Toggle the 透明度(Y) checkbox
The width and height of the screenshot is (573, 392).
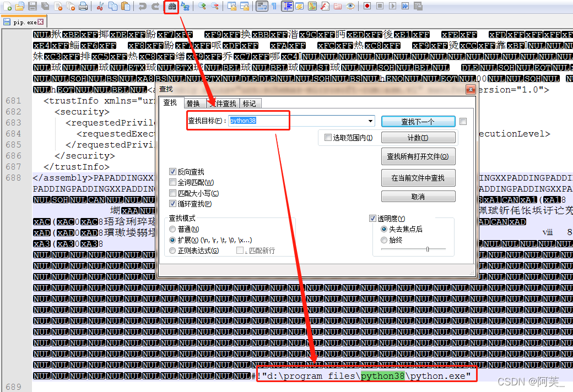tap(372, 218)
